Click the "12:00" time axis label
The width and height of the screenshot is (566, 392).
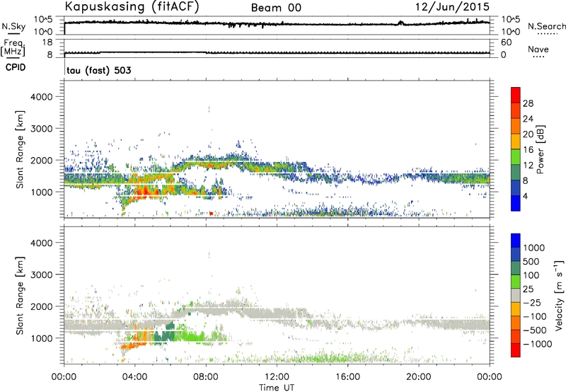click(x=277, y=377)
